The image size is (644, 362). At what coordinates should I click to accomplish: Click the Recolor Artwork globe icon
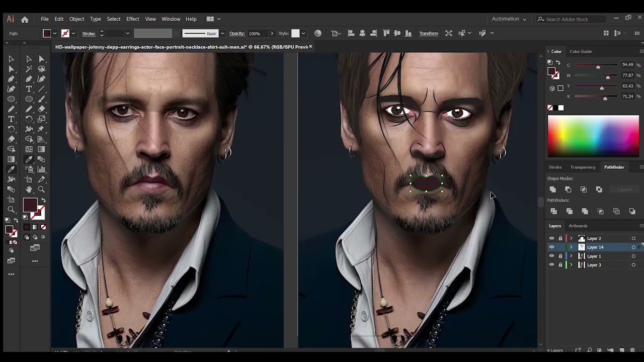click(318, 33)
